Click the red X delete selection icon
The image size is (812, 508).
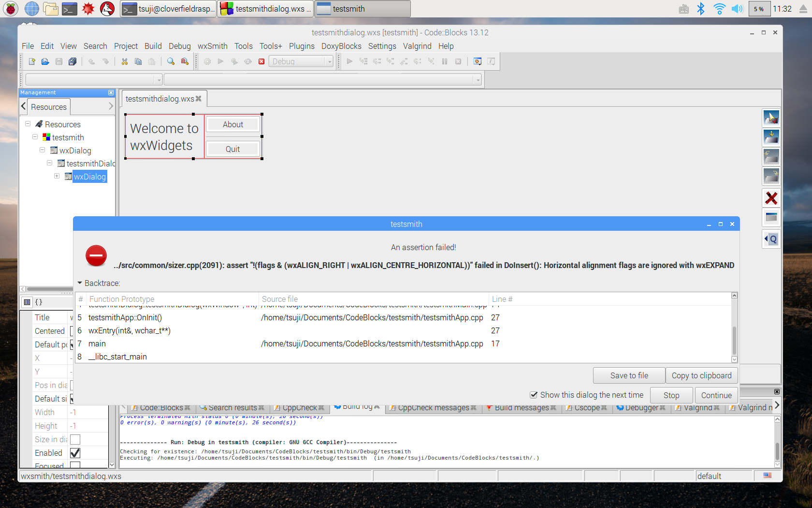pyautogui.click(x=771, y=198)
